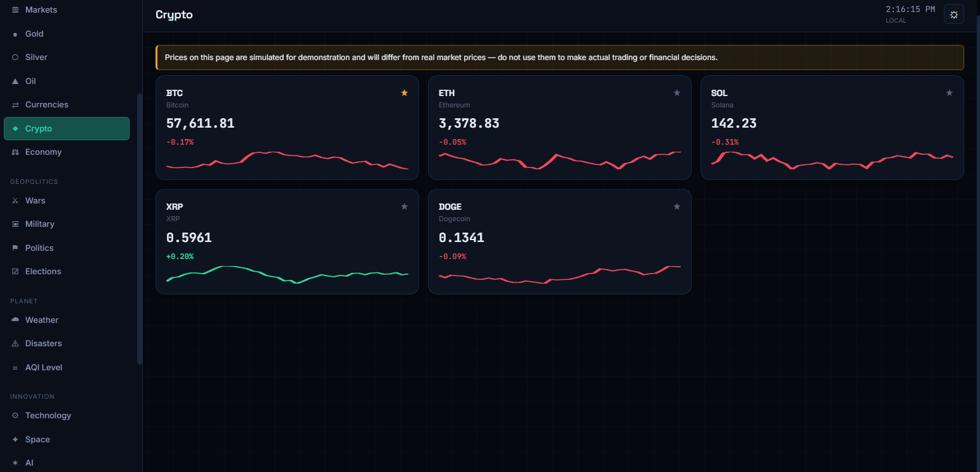Click the sidebar vertical scrollbar
Image resolution: width=980 pixels, height=472 pixels.
(140, 229)
